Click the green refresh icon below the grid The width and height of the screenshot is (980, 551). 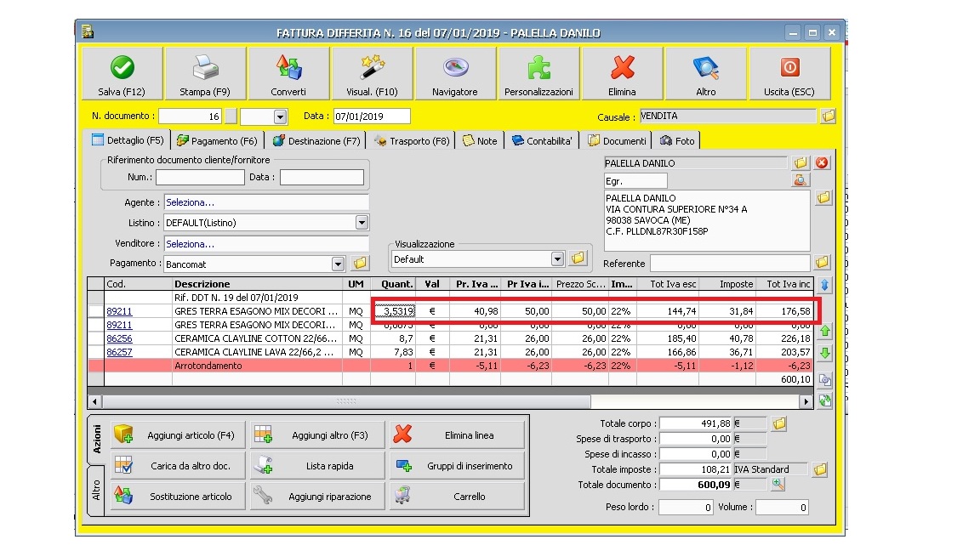(x=825, y=400)
